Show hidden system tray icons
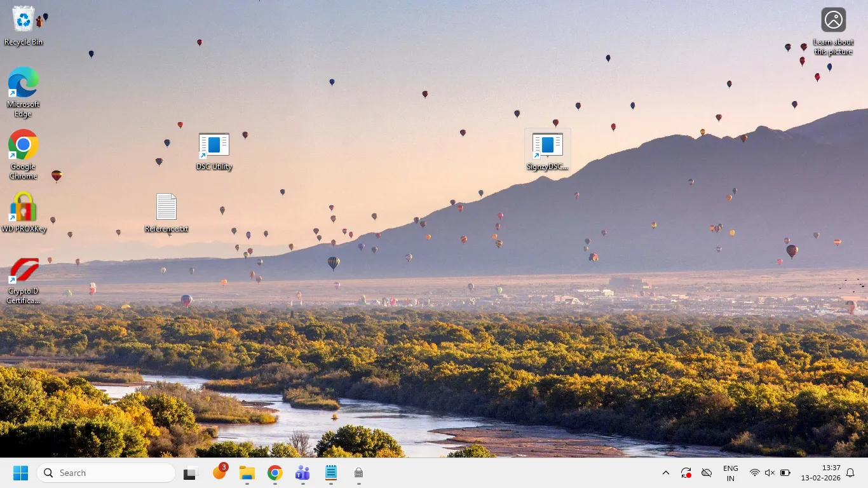The image size is (868, 488). (x=666, y=473)
